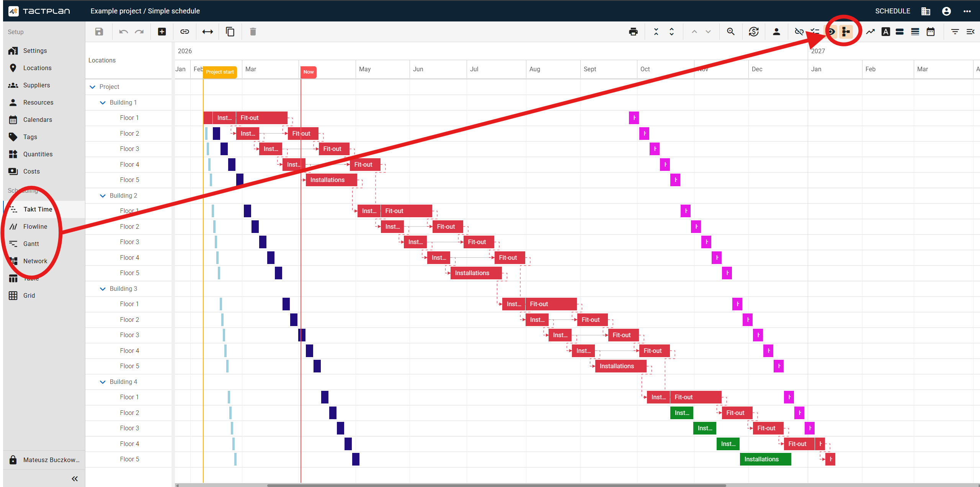Switch to the Network view
Screen dimensions: 980x487
44,261
